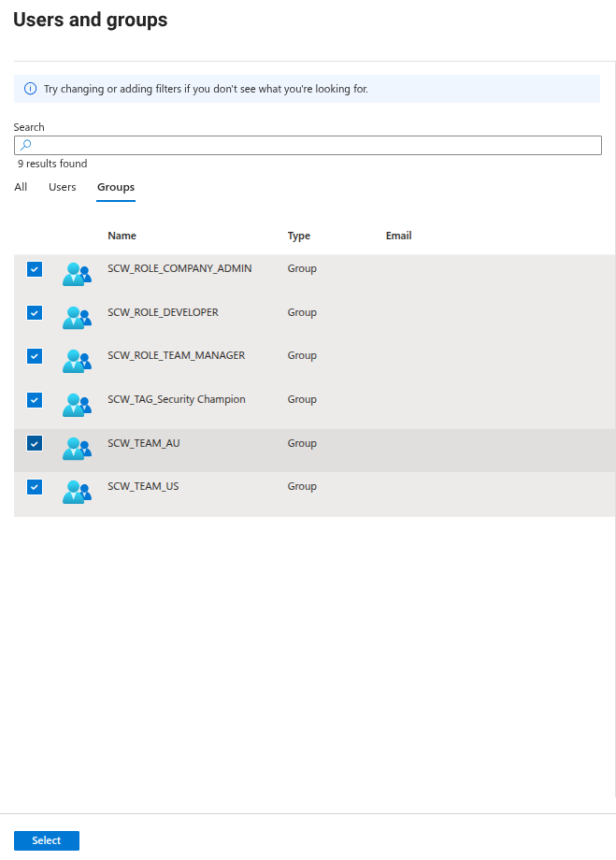616x860 pixels.
Task: Switch to the Users tab
Action: [x=62, y=187]
